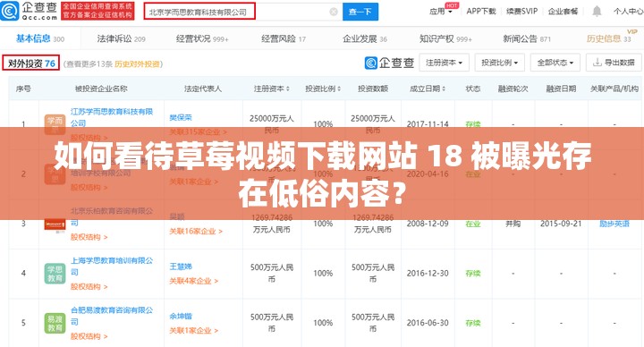Image resolution: width=644 pixels, height=347 pixels.
Task: Switch to the 新闻公告 tab
Action: point(527,39)
